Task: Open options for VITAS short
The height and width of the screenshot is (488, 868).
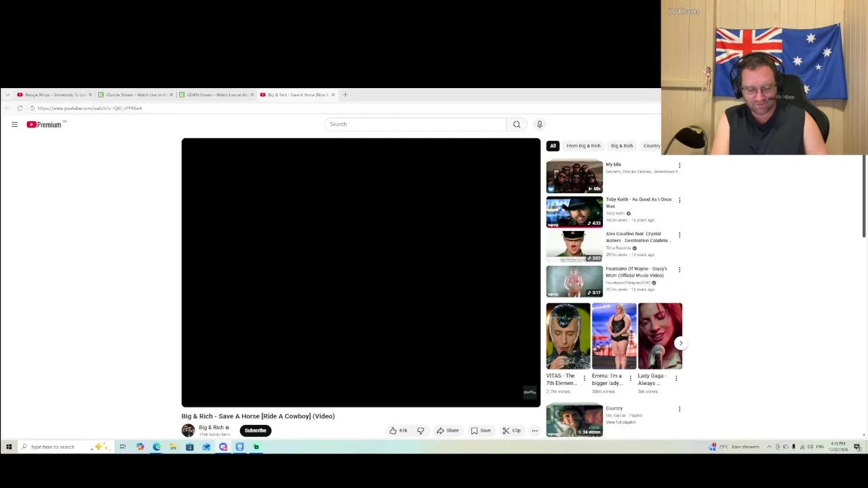Action: pos(585,378)
